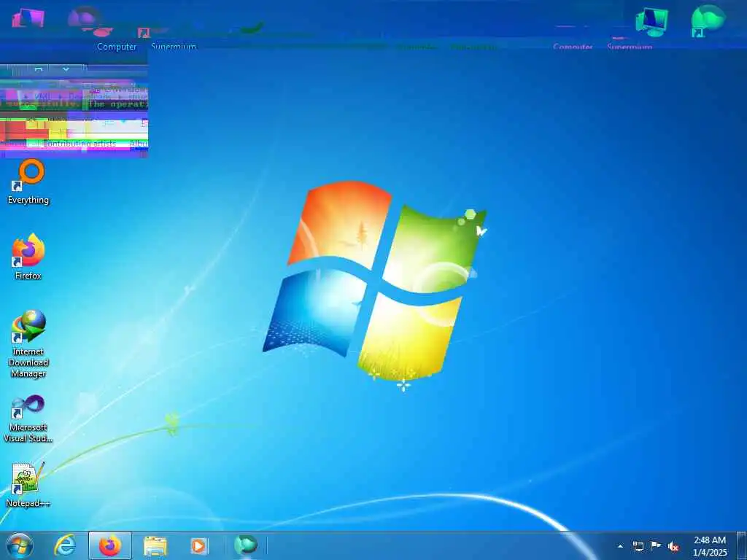The width and height of the screenshot is (747, 560).
Task: Click the muted volume speaker icon
Action: (x=673, y=547)
